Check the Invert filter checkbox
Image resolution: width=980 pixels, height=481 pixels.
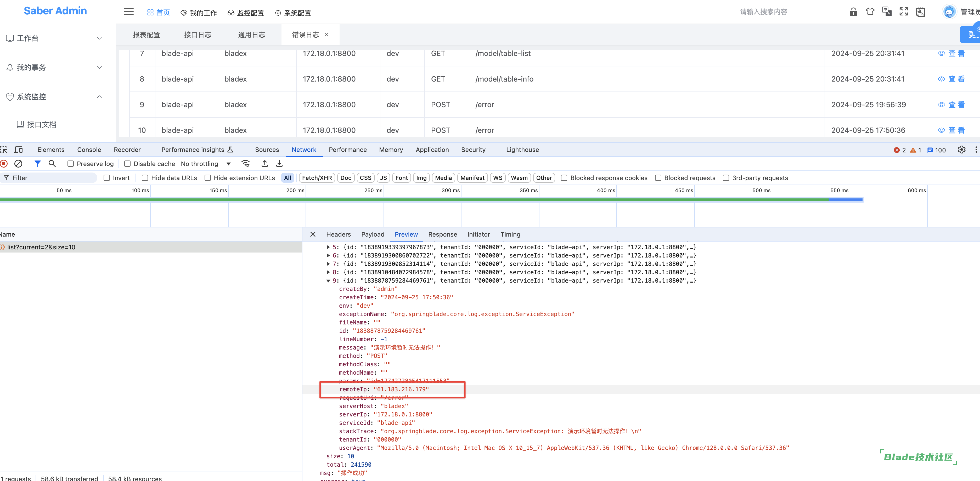[x=107, y=178]
